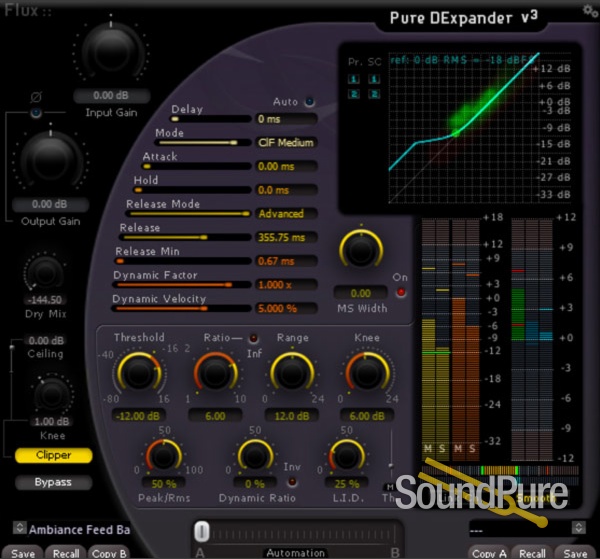
Task: Recall the slot A preset
Action: (x=66, y=553)
